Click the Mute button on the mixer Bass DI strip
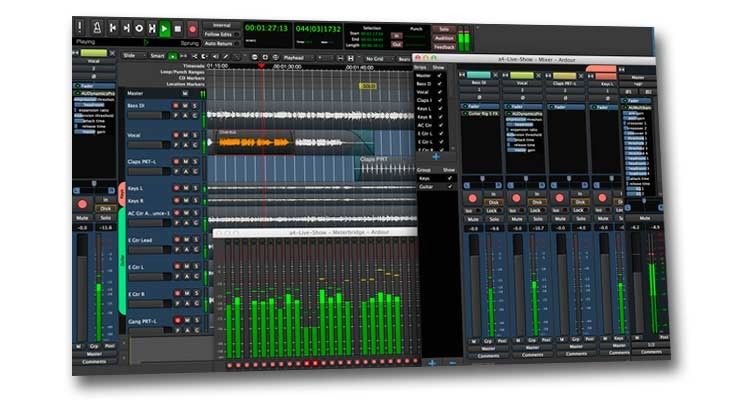The height and width of the screenshot is (400, 750). pyautogui.click(x=473, y=219)
